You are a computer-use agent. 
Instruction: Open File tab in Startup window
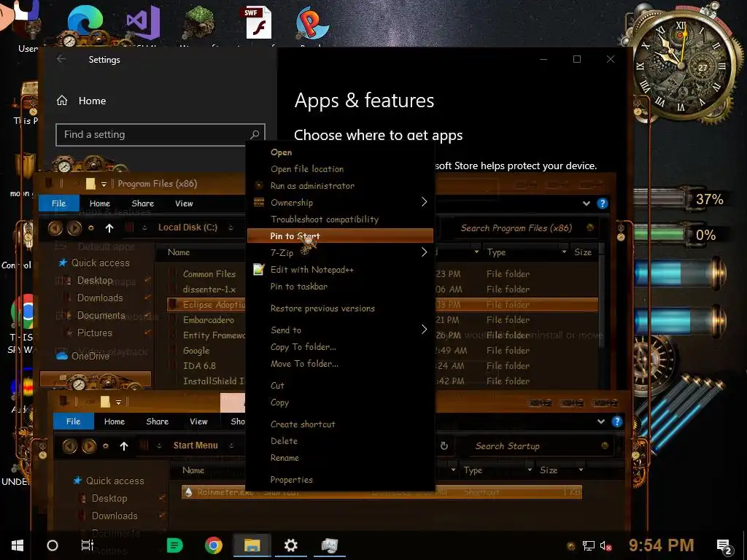[x=74, y=421]
